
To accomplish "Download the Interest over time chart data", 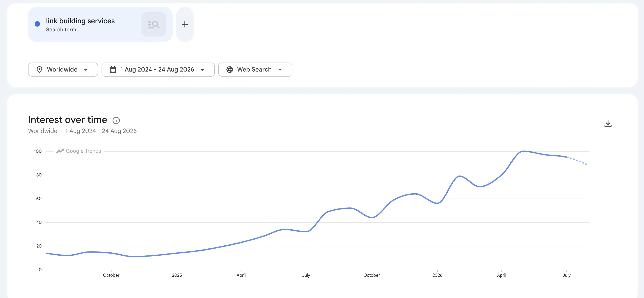I will (608, 124).
